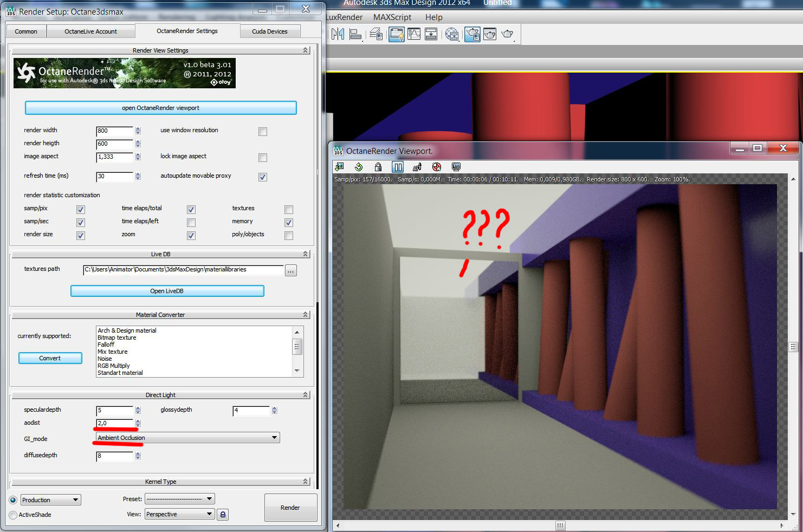Switch to the OctaneLive Account tab
This screenshot has width=803, height=532.
tap(90, 31)
